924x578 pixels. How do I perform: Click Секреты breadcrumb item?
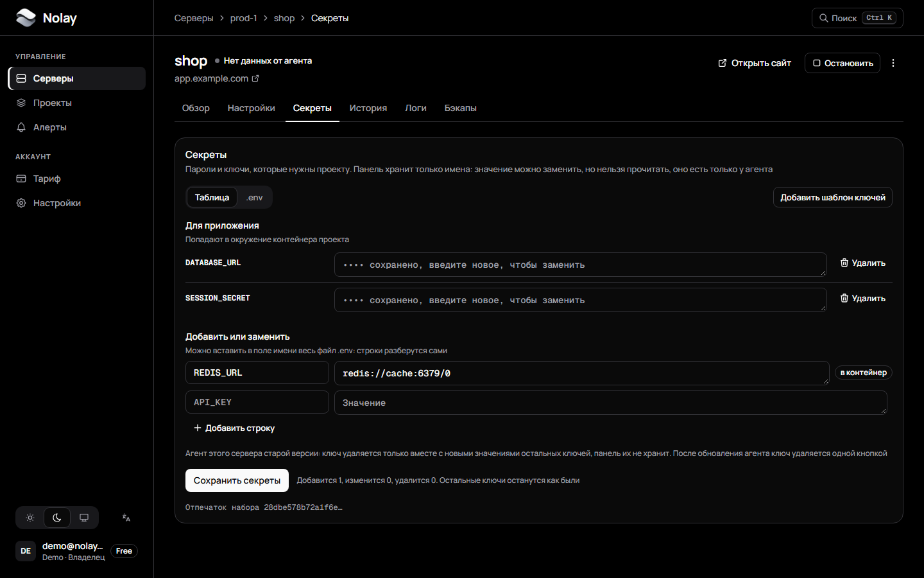point(330,18)
